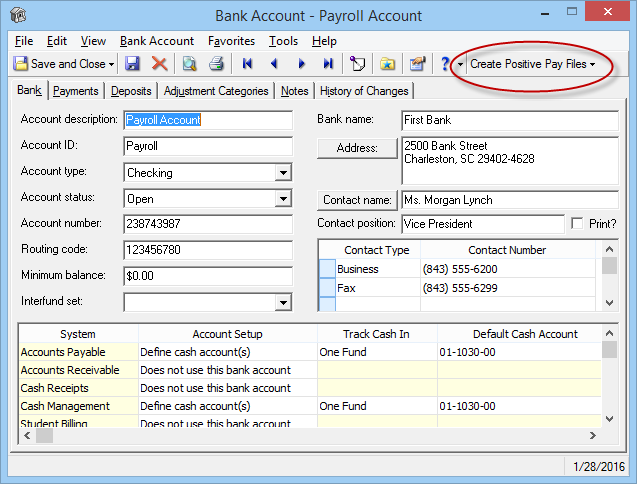Click the help question mark icon
This screenshot has height=484, width=637.
click(x=445, y=64)
